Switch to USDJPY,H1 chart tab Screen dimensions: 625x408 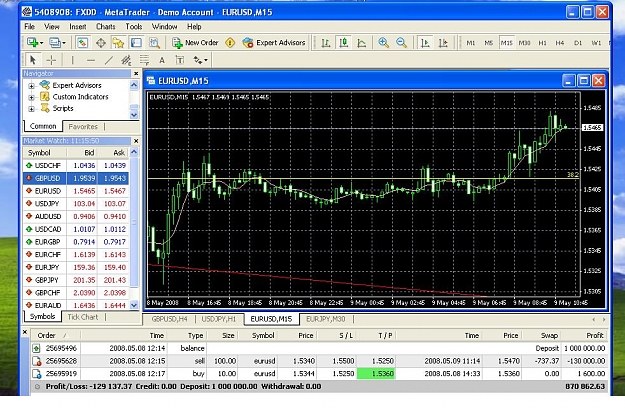[218, 319]
